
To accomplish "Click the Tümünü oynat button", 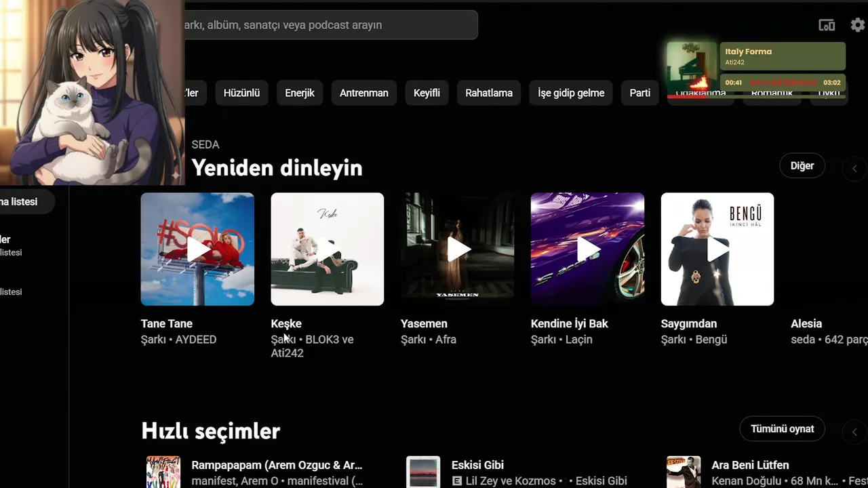I will pos(783,429).
